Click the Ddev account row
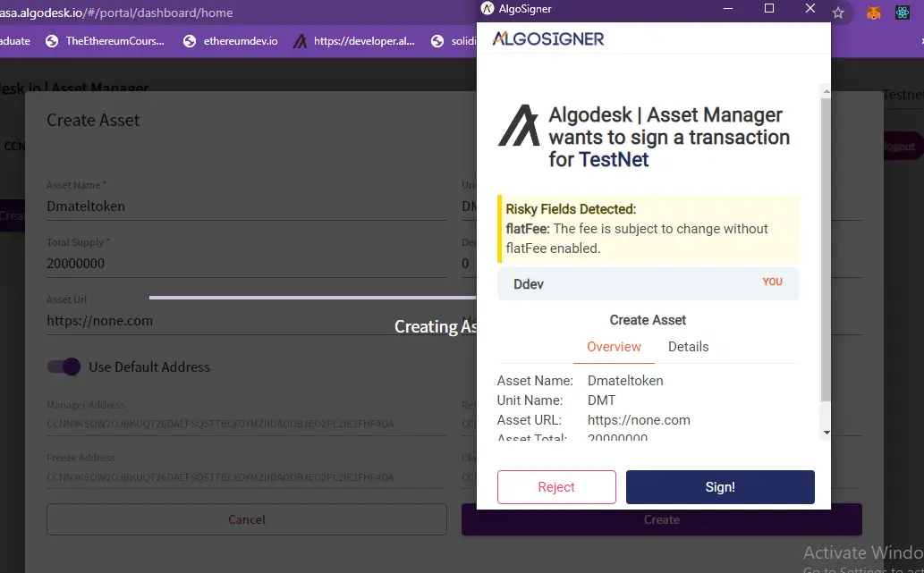This screenshot has height=573, width=924. tap(648, 284)
